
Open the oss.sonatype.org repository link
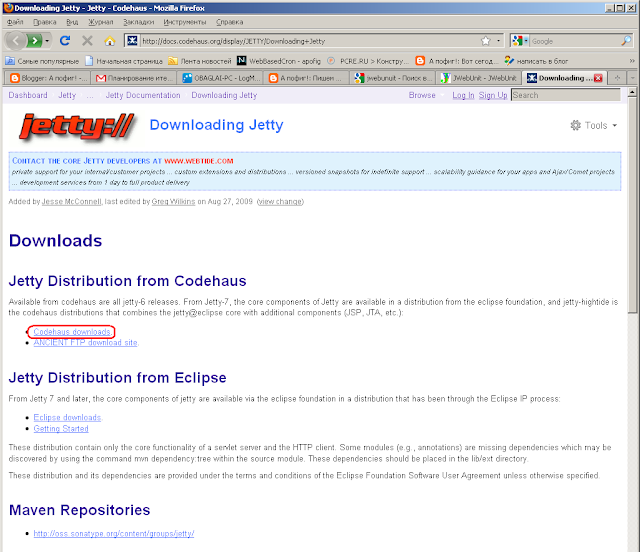[x=114, y=534]
